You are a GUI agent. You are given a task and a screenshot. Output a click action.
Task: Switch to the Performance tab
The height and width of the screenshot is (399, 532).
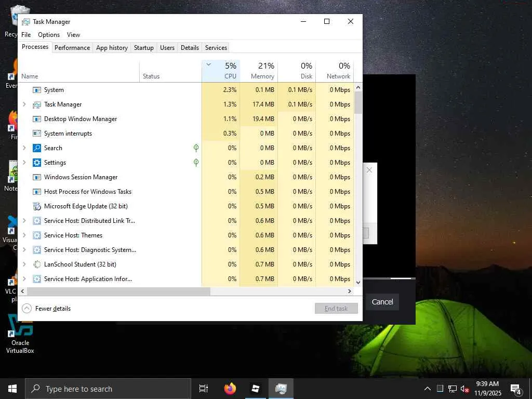coord(72,47)
